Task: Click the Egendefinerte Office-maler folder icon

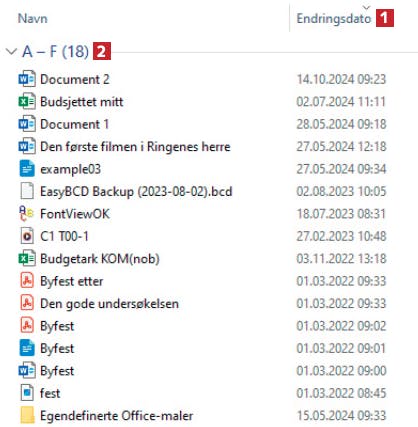Action: click(x=27, y=416)
